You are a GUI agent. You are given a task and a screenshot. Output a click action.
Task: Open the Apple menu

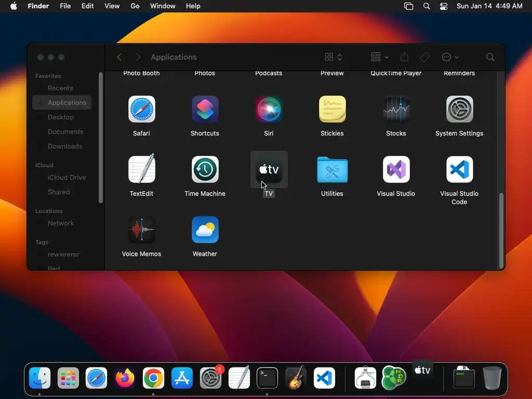[x=14, y=6]
